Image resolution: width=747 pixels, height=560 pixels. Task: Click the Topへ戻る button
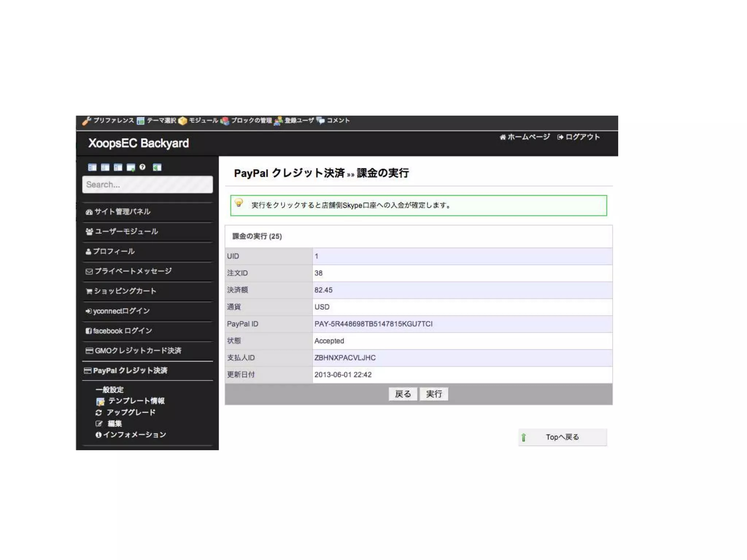click(x=562, y=437)
